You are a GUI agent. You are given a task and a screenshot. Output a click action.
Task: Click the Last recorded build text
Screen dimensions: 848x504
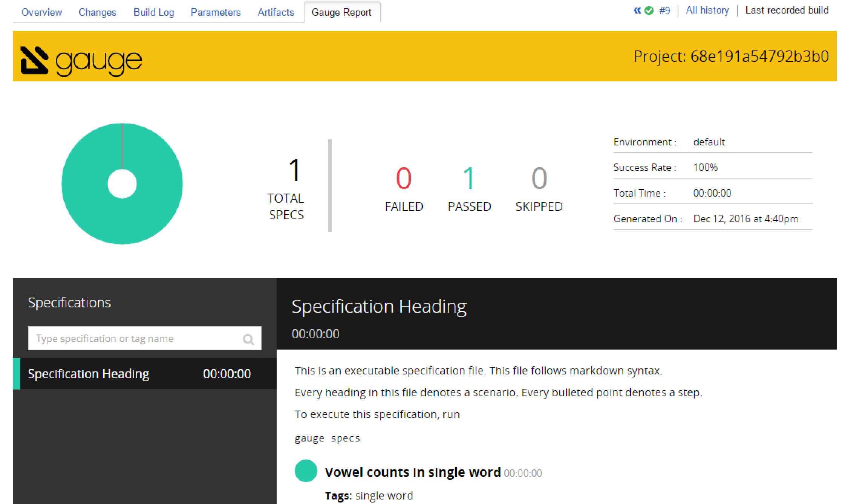click(787, 10)
